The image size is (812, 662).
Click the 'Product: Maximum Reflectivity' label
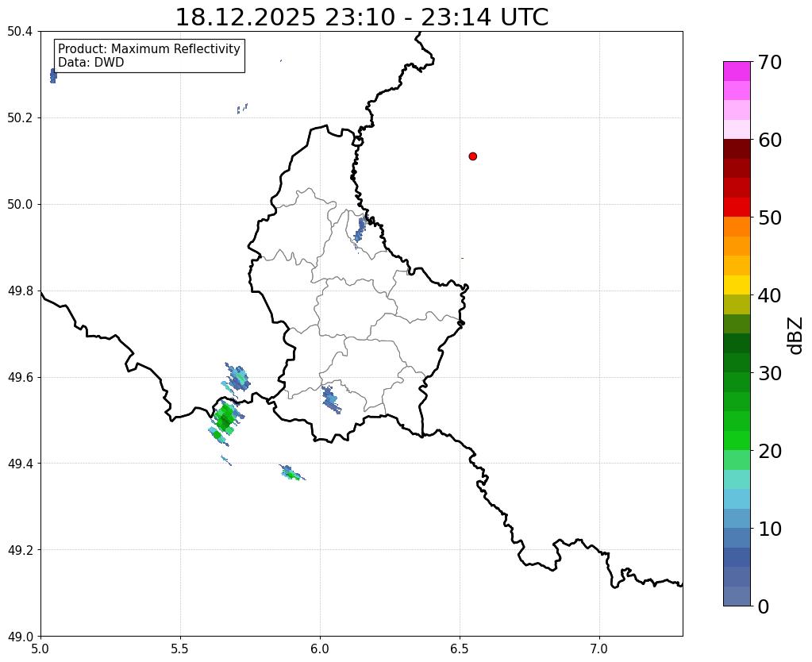pyautogui.click(x=149, y=48)
